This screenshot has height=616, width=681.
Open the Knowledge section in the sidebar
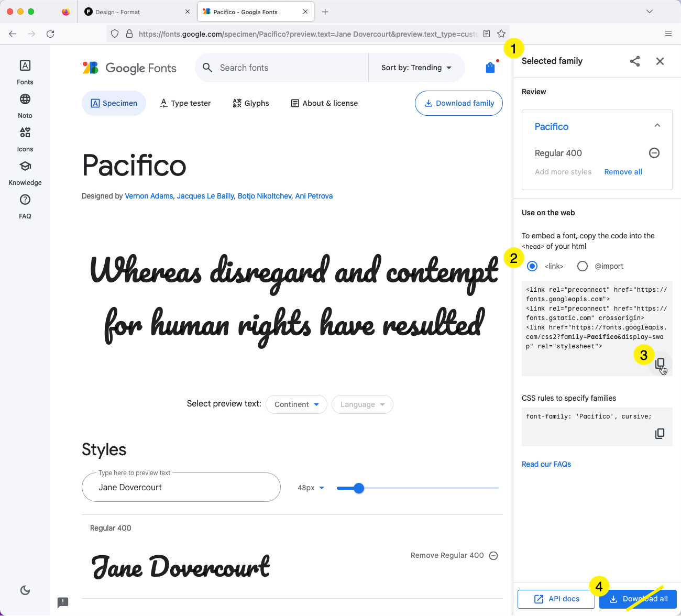pyautogui.click(x=25, y=172)
